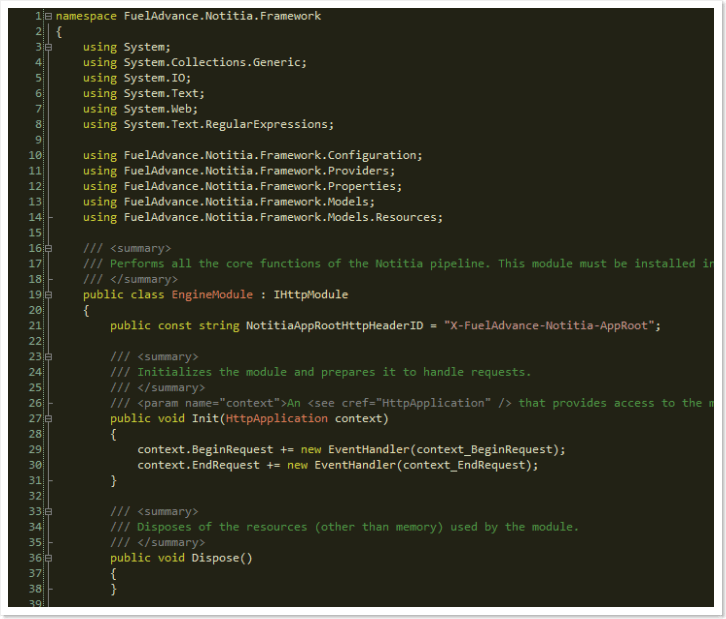Click line number 29 in the gutter
726x619 pixels.
(35, 449)
